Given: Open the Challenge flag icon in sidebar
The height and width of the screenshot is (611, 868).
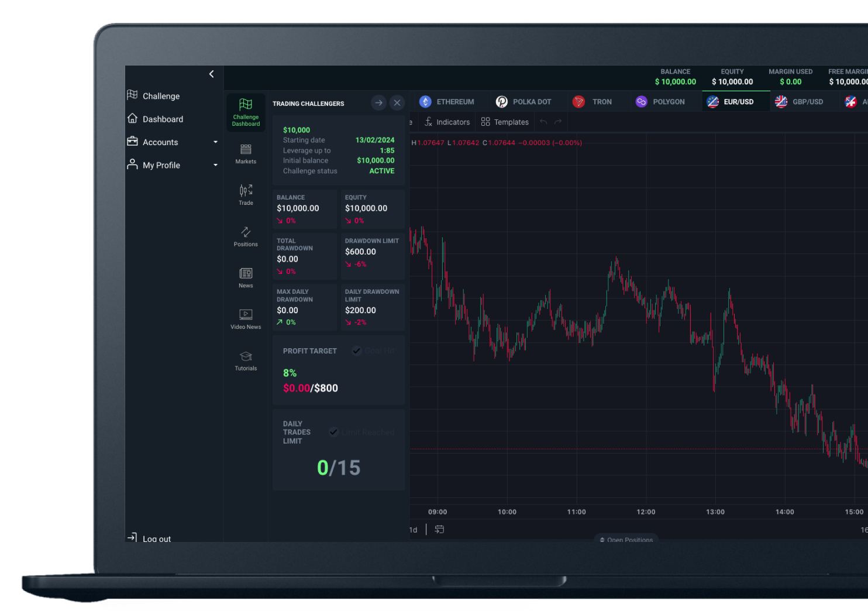Looking at the screenshot, I should coord(132,95).
